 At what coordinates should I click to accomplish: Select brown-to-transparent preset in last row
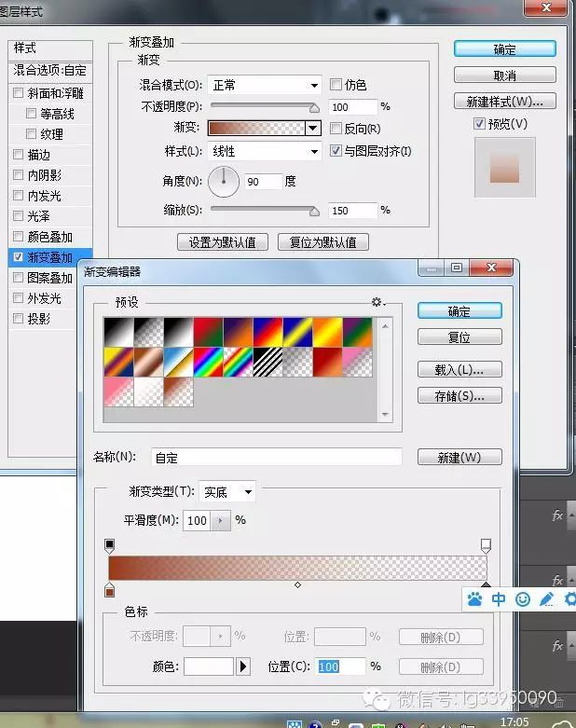tap(178, 391)
